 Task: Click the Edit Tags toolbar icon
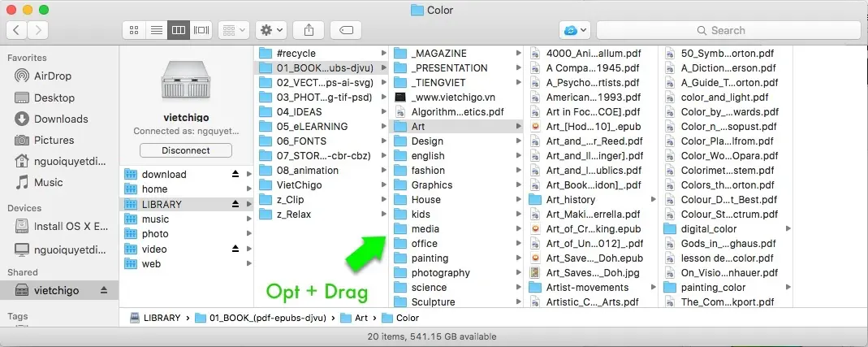pos(346,30)
